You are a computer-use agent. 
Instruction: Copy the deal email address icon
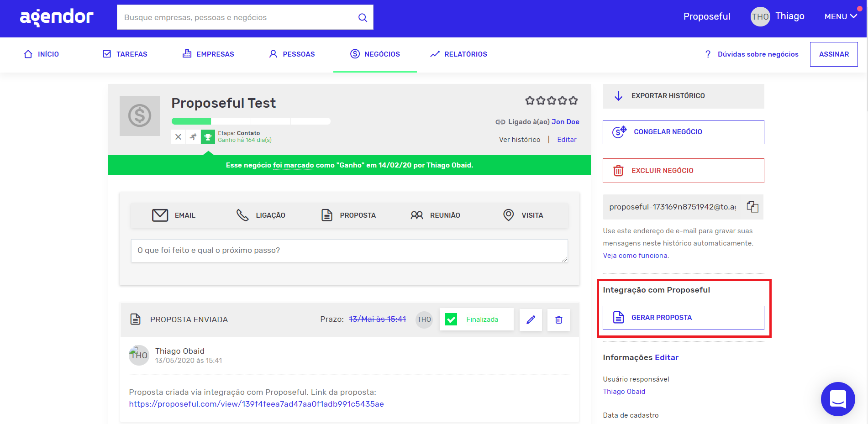752,207
